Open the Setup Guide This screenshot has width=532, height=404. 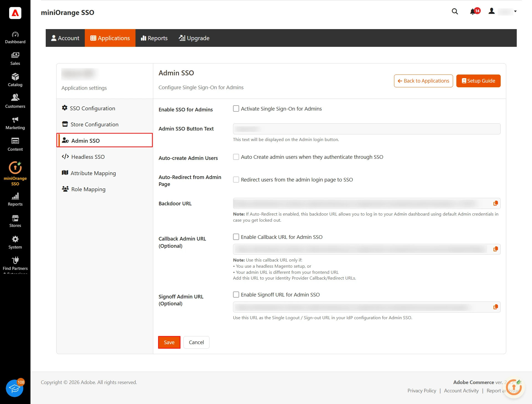click(x=478, y=81)
